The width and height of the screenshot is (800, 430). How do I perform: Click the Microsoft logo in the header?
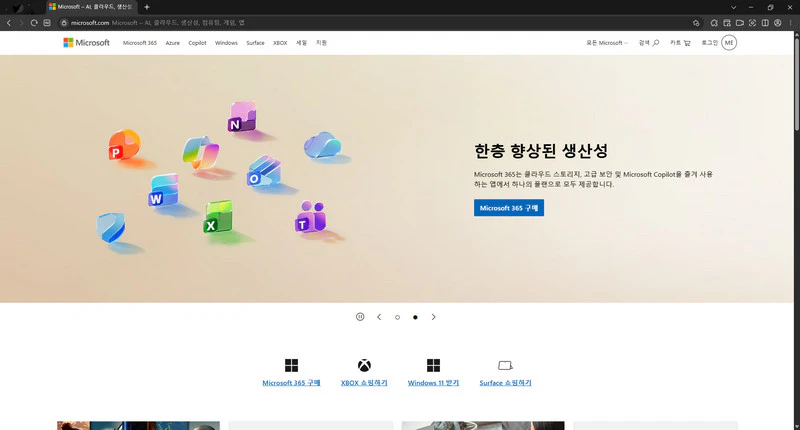click(86, 43)
